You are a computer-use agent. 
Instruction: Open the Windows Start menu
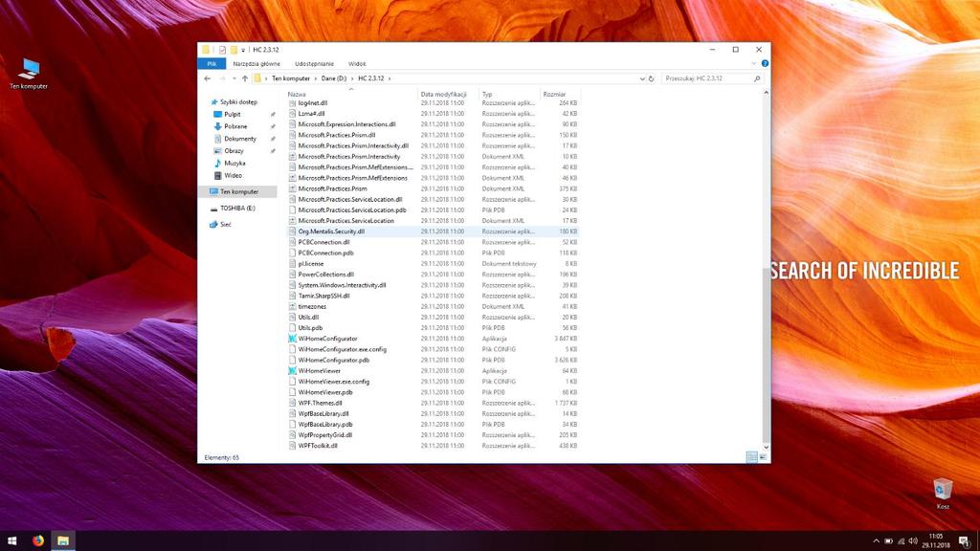tap(11, 541)
